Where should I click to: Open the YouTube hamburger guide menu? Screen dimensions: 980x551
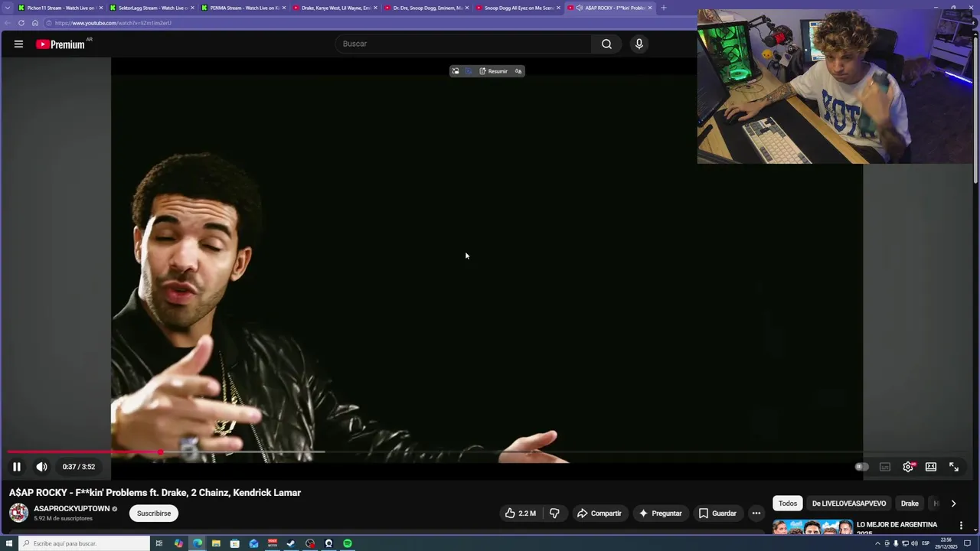tap(18, 44)
